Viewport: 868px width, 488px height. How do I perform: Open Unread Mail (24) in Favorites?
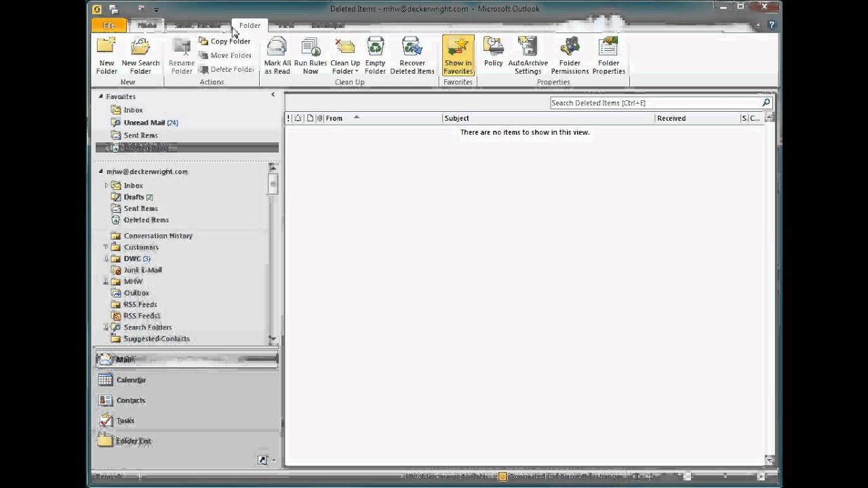pos(151,123)
